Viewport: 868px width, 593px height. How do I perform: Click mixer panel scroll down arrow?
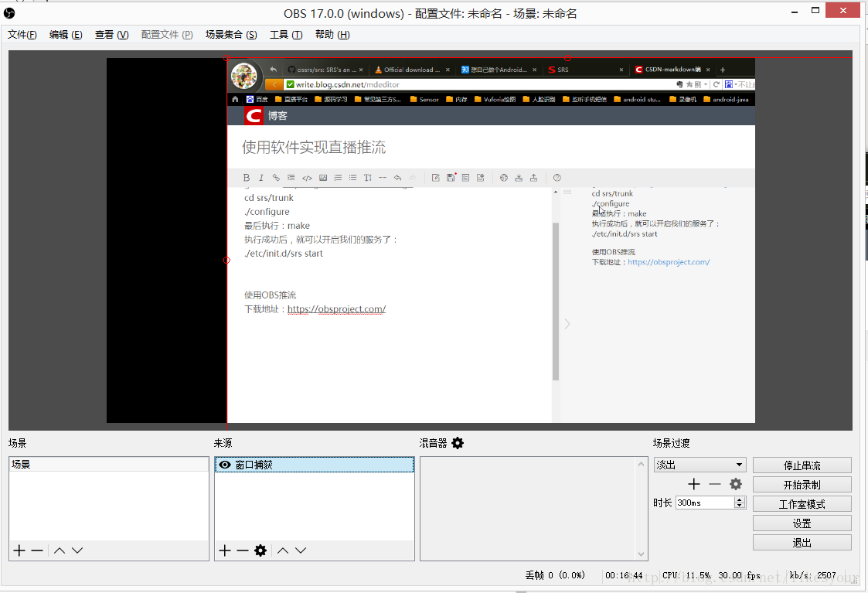(641, 554)
